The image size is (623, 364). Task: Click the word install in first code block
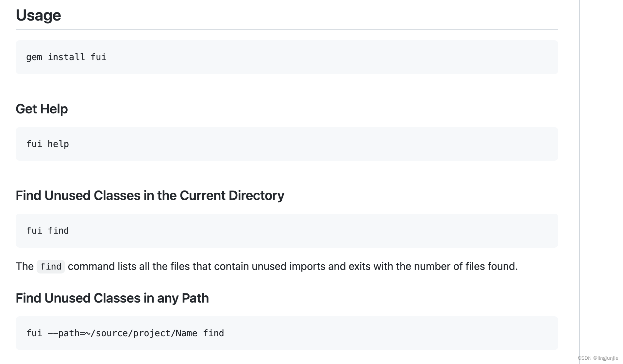coord(66,57)
